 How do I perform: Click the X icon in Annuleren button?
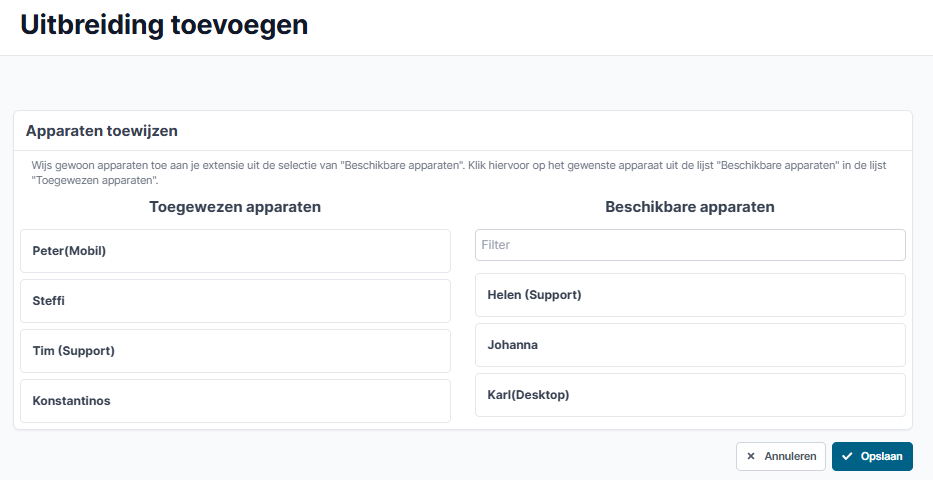pos(751,456)
